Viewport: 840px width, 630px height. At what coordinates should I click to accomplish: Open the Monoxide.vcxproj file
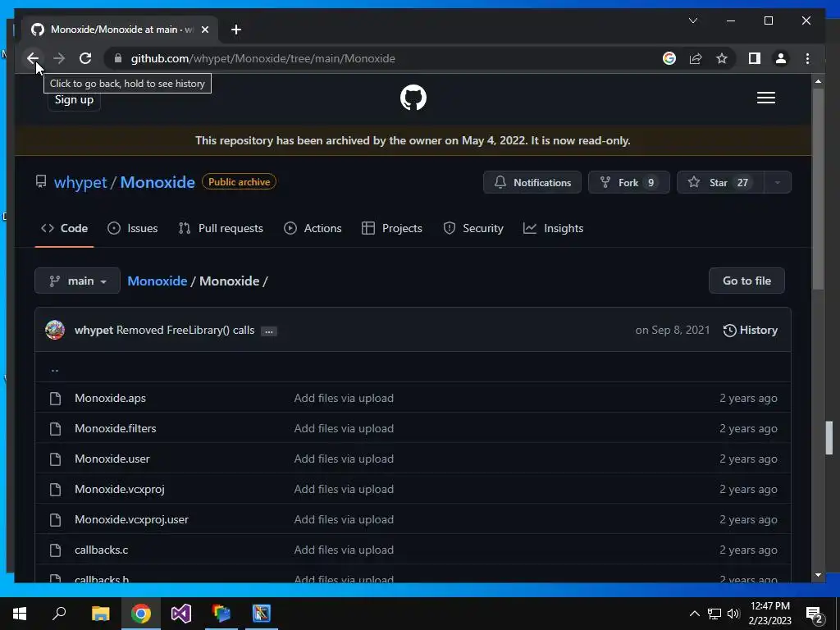coord(120,489)
